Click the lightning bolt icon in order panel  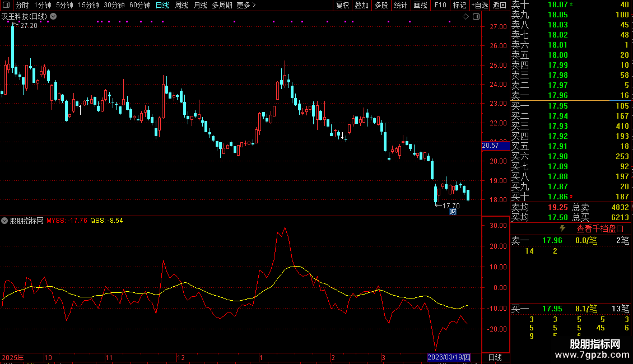562,228
